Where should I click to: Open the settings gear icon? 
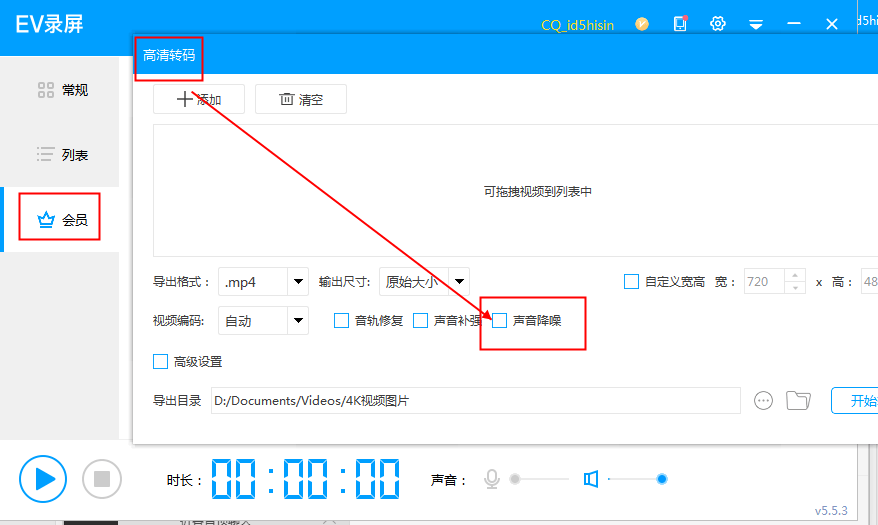point(718,24)
